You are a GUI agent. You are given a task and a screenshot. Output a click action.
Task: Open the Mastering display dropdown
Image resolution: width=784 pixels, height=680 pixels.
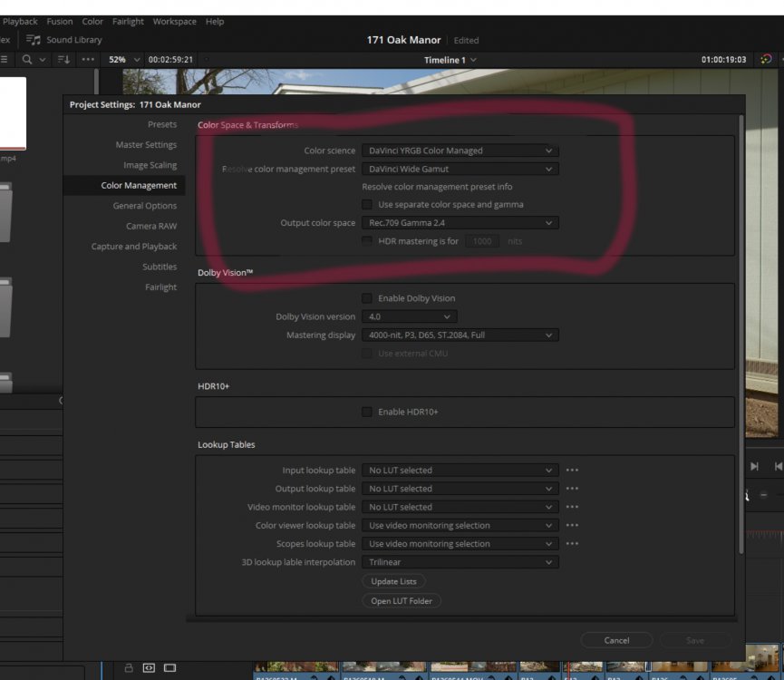click(x=460, y=335)
